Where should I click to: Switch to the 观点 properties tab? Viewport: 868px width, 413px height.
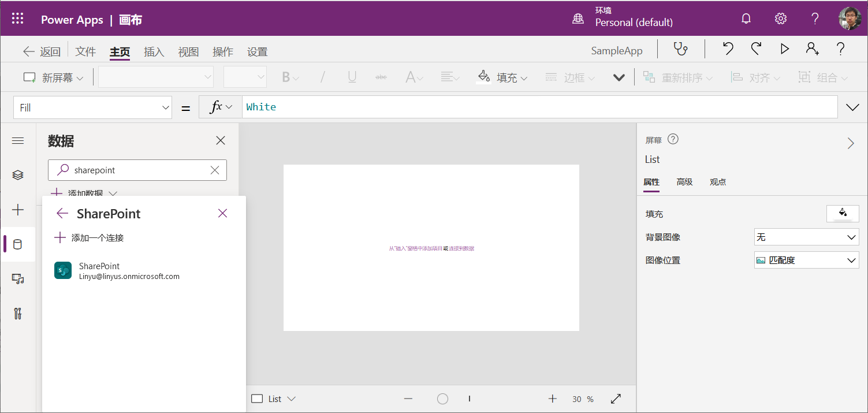(718, 182)
